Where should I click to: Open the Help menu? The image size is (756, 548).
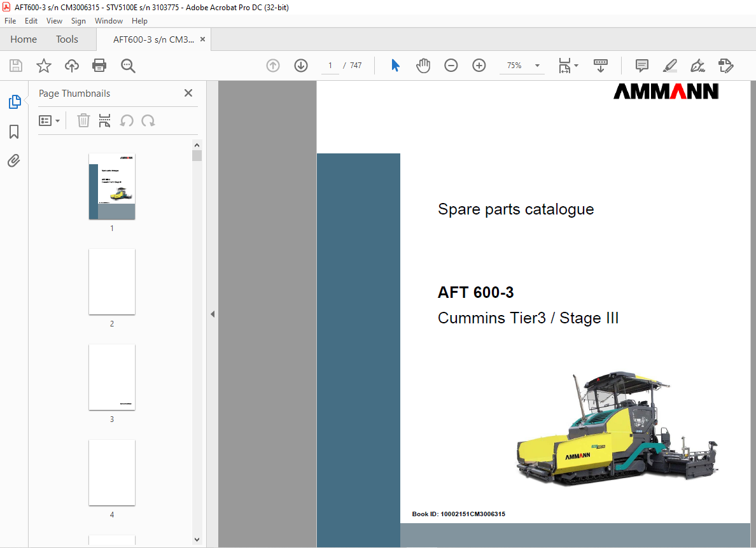[x=139, y=21]
